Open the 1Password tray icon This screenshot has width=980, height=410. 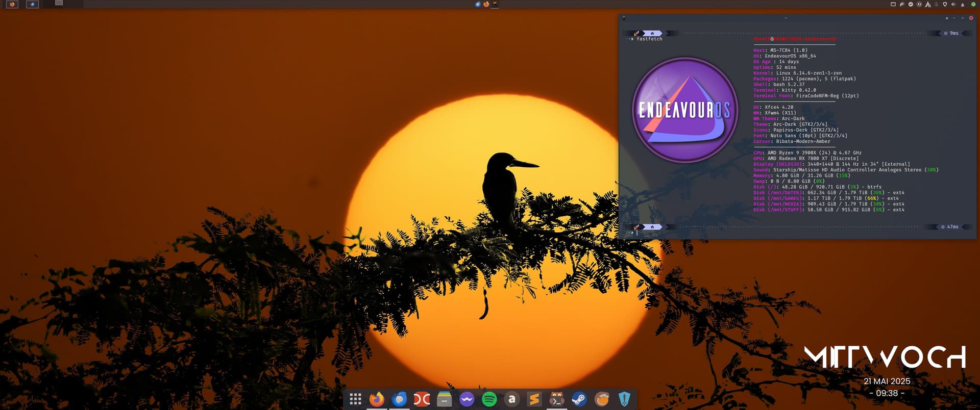click(919, 4)
